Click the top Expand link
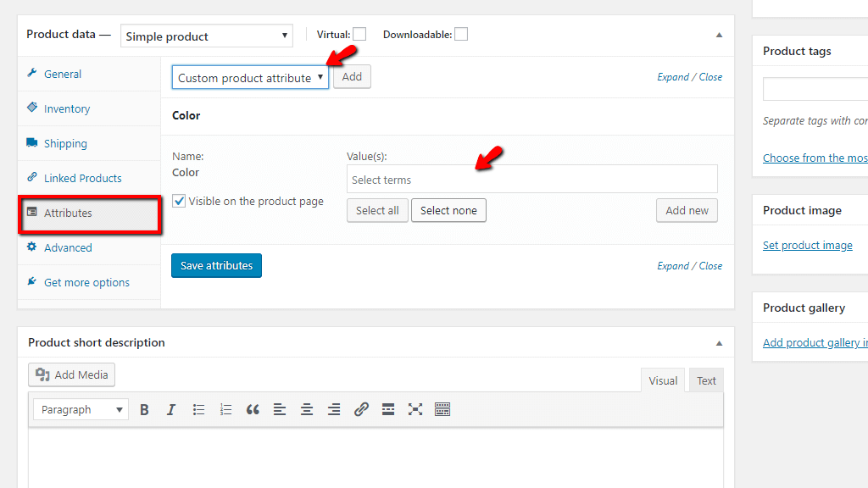This screenshot has height=488, width=868. [x=672, y=77]
